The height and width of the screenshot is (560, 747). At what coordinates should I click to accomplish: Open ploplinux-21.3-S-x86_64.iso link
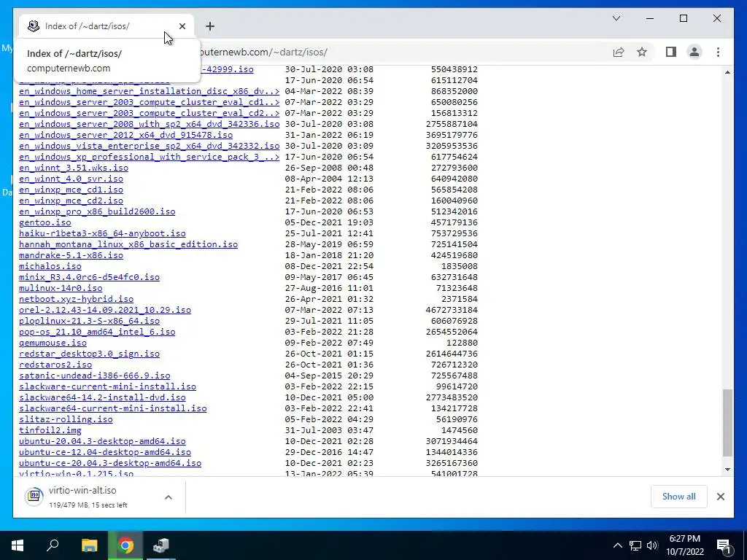point(89,322)
